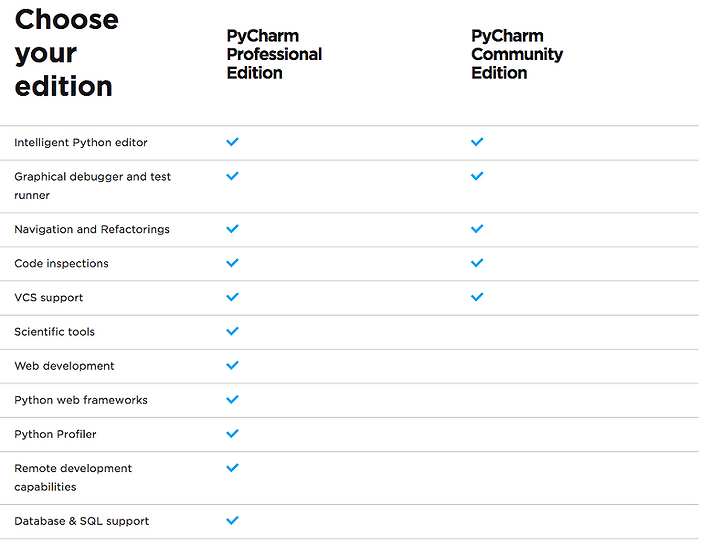This screenshot has height=556, width=720.
Task: Click the Professional checkmark for VCS support
Action: point(232,297)
